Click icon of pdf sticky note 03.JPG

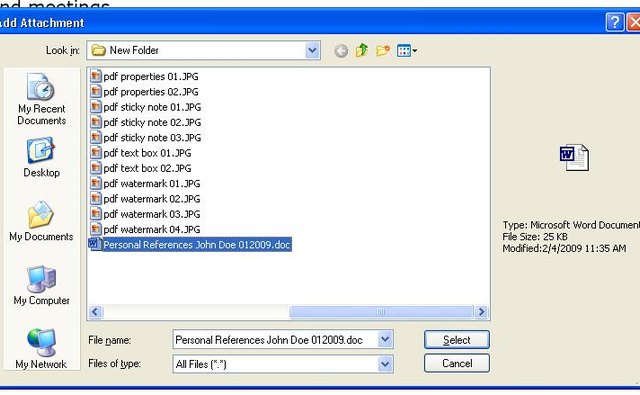coord(96,138)
